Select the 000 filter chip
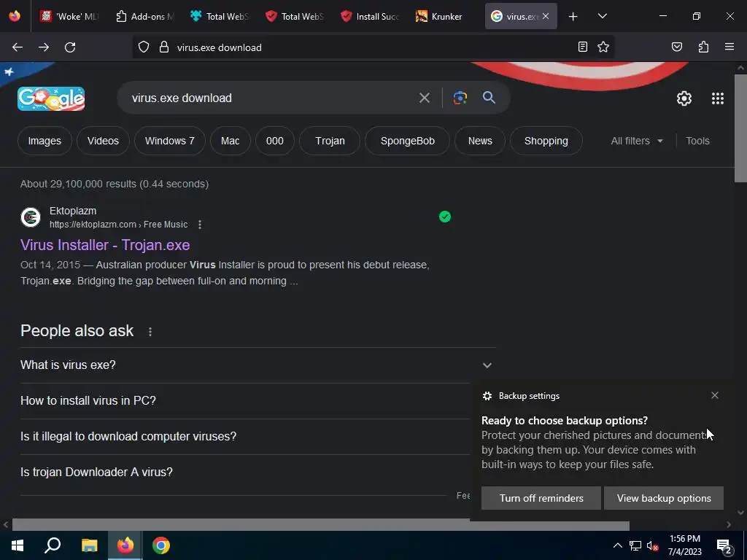747x560 pixels. [x=274, y=141]
